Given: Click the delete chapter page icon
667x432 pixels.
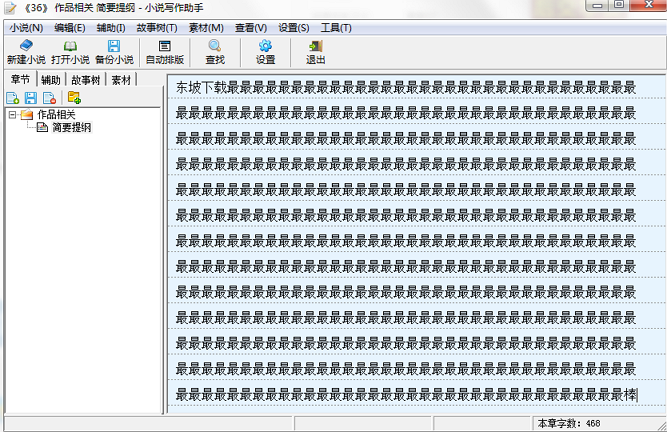Looking at the screenshot, I should pos(49,98).
